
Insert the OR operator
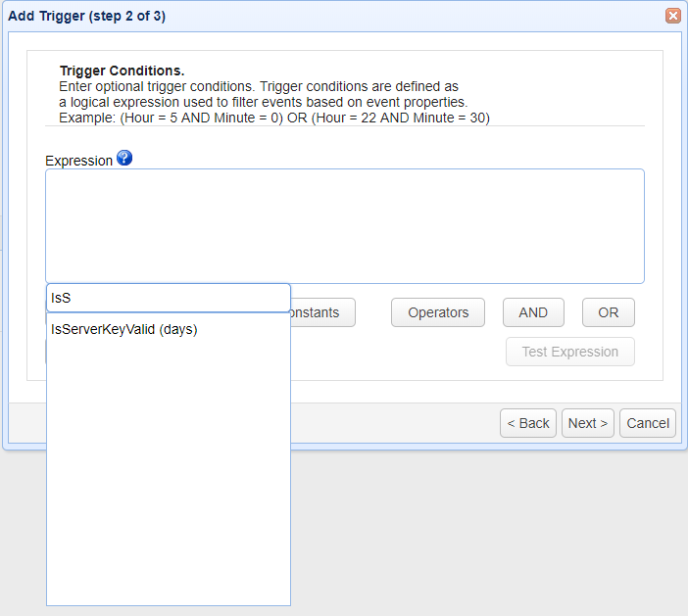tap(608, 313)
